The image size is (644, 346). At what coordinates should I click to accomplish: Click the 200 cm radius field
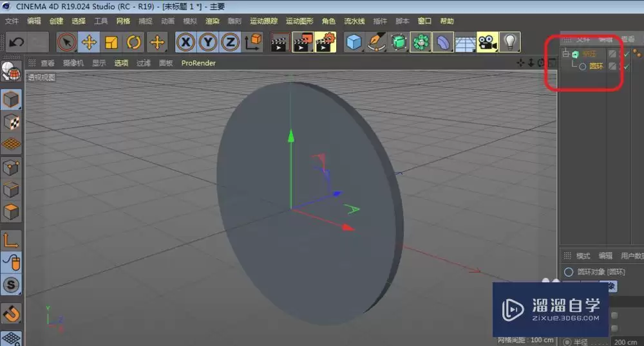pos(627,341)
